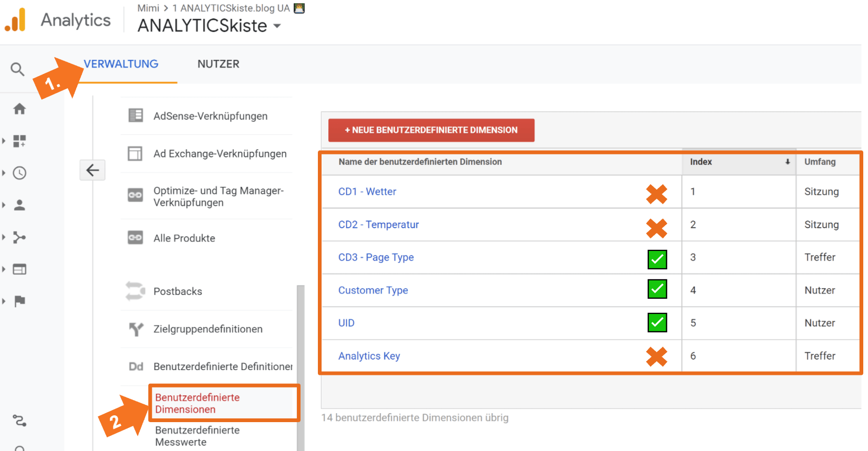
Task: Open the Home icon in left sidebar
Action: [x=19, y=109]
